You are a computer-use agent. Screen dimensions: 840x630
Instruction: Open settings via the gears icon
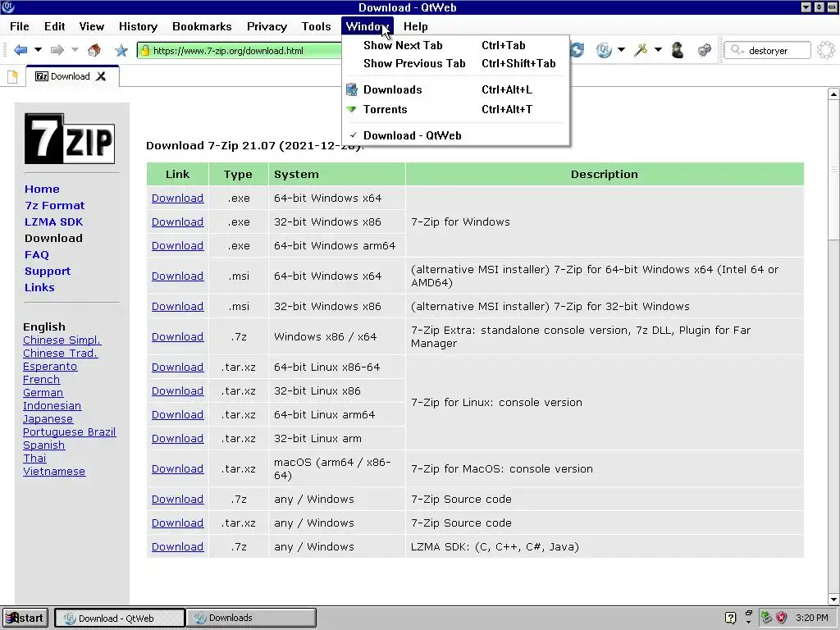[x=705, y=50]
